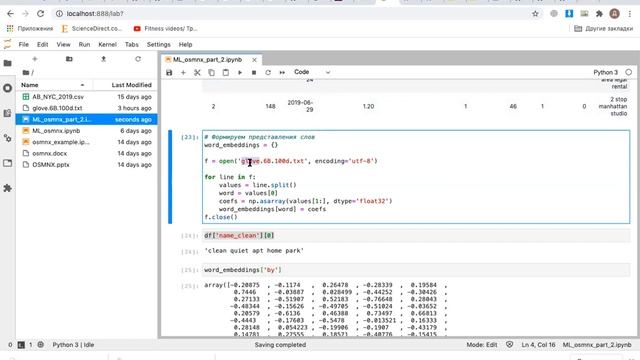Screen dimensions: 640x360
Task: Click the Upload Files icon
Action: [x=104, y=59]
